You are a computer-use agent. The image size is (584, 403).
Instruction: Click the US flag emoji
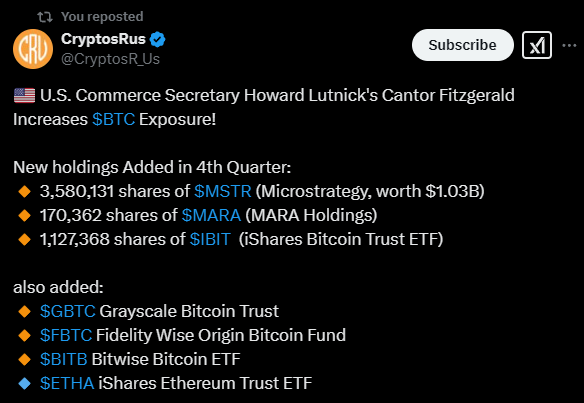pyautogui.click(x=25, y=95)
